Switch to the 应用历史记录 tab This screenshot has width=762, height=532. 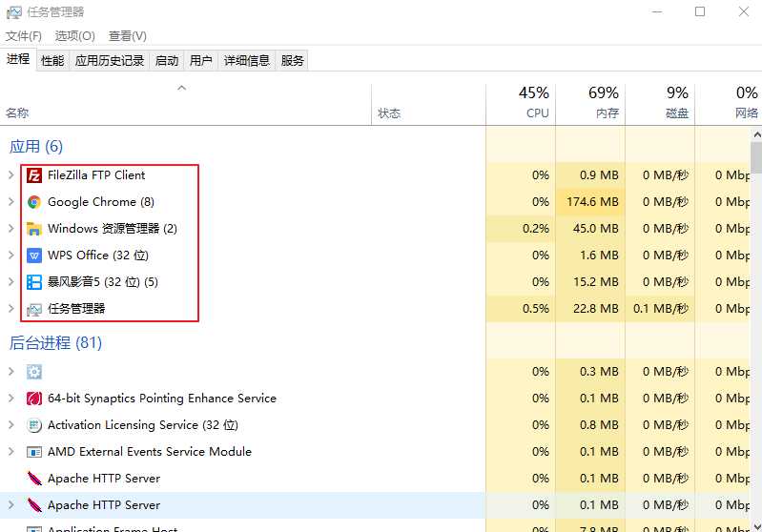coord(110,61)
